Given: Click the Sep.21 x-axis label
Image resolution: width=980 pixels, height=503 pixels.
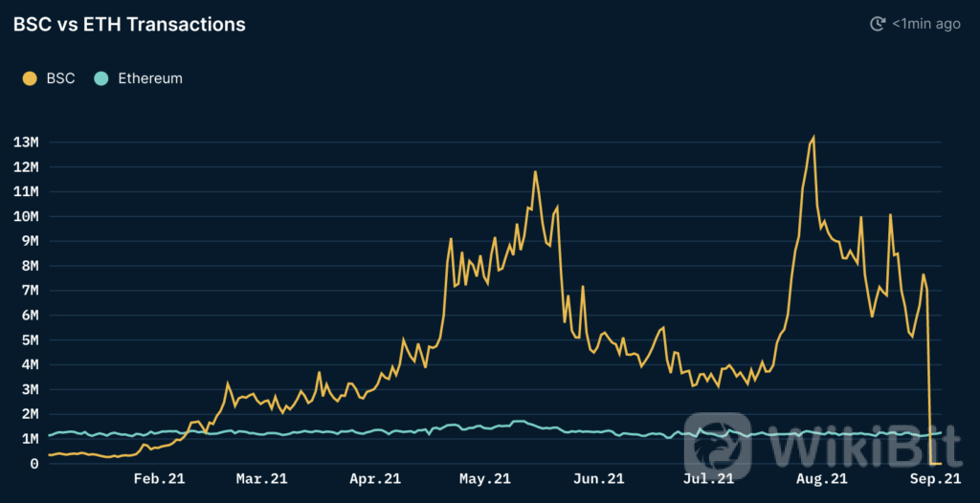Looking at the screenshot, I should [x=935, y=479].
